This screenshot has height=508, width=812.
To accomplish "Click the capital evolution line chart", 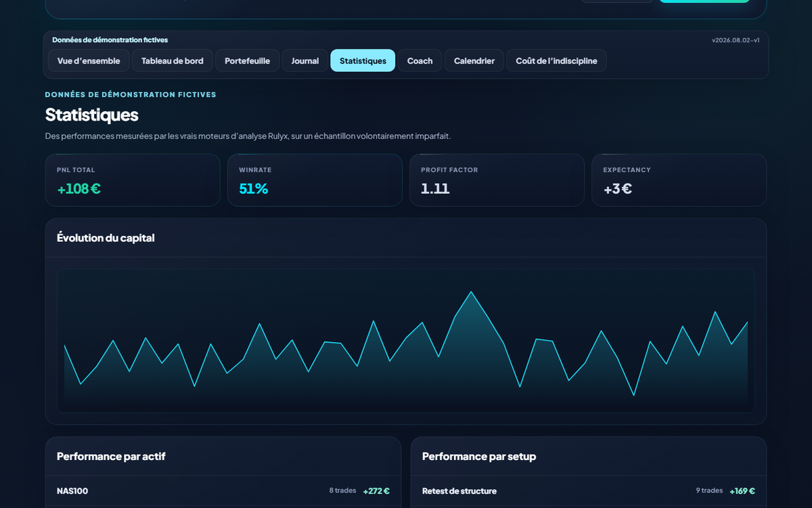I will 406,341.
